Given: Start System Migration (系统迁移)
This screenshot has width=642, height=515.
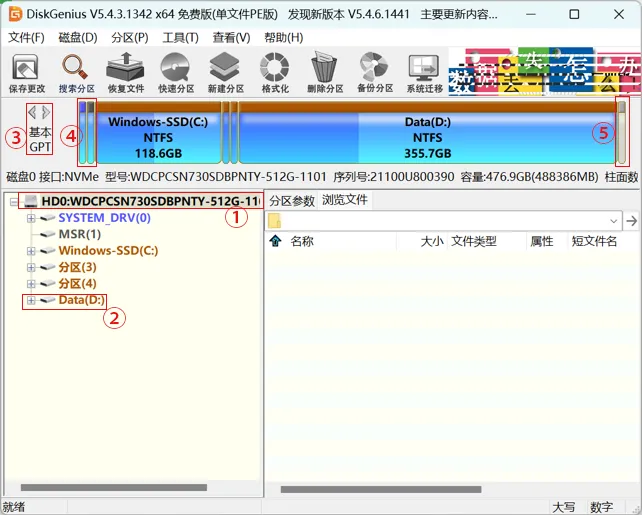Looking at the screenshot, I should pyautogui.click(x=425, y=73).
